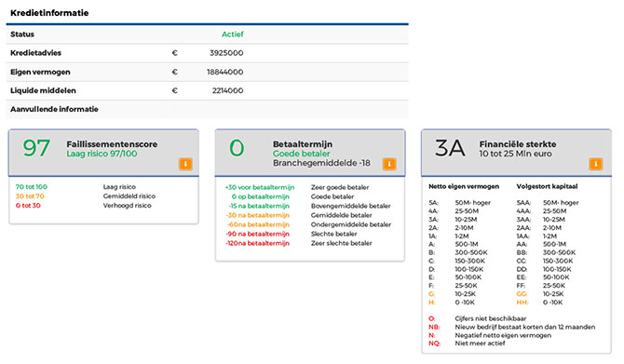Click the 'Aanvullende informatie' row label
This screenshot has height=364, width=624.
[54, 109]
